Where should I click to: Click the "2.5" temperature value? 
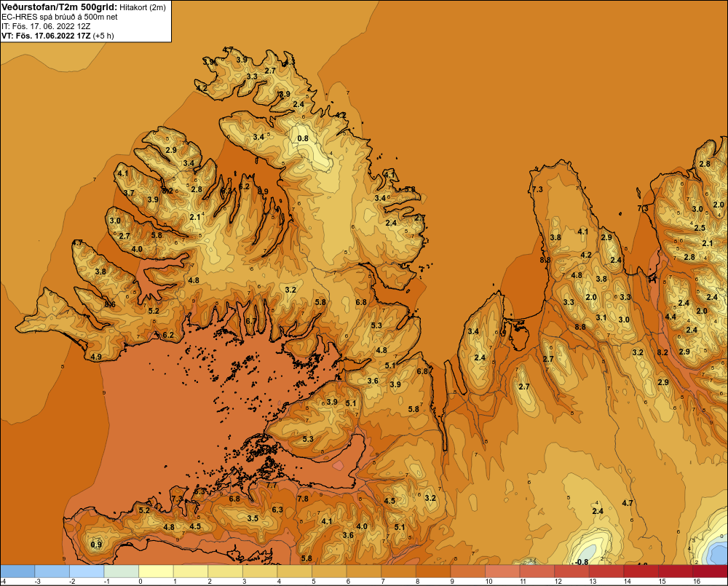(x=700, y=228)
